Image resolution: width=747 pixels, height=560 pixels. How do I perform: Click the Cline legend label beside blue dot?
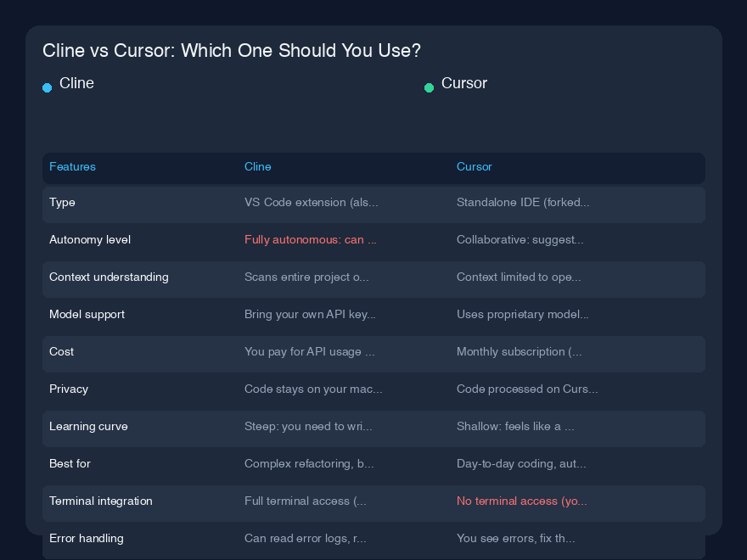76,83
